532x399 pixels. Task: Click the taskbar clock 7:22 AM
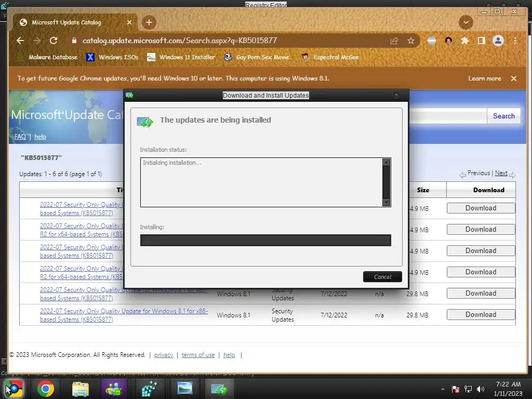508,384
